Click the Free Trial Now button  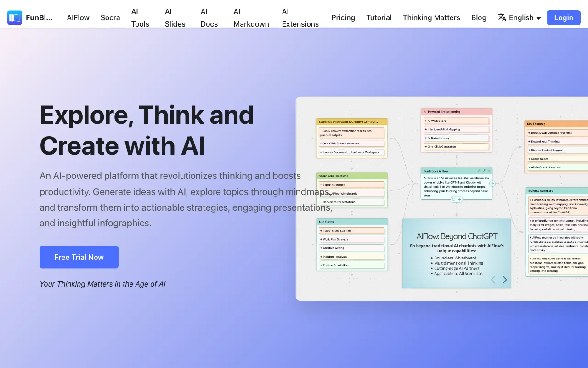click(79, 257)
